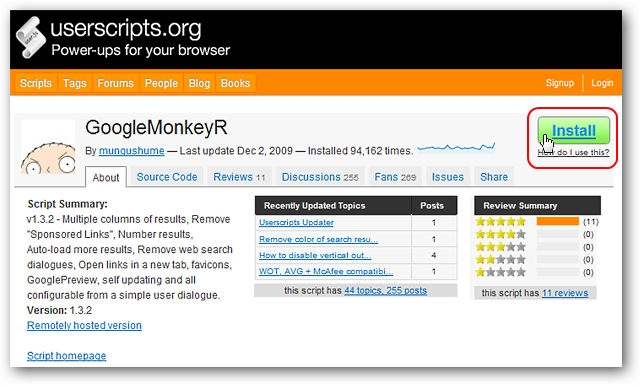This screenshot has width=640, height=385.
Task: Switch to the Fans tab
Action: click(395, 177)
